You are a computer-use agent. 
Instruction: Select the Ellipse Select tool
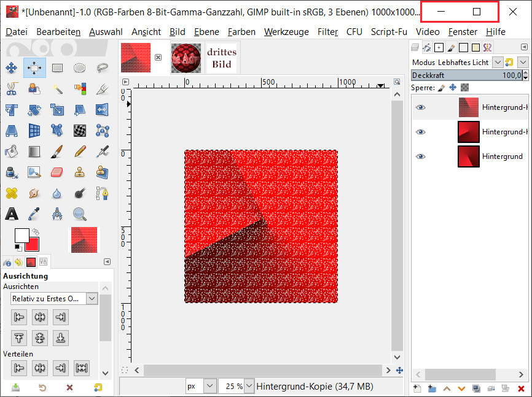click(79, 68)
